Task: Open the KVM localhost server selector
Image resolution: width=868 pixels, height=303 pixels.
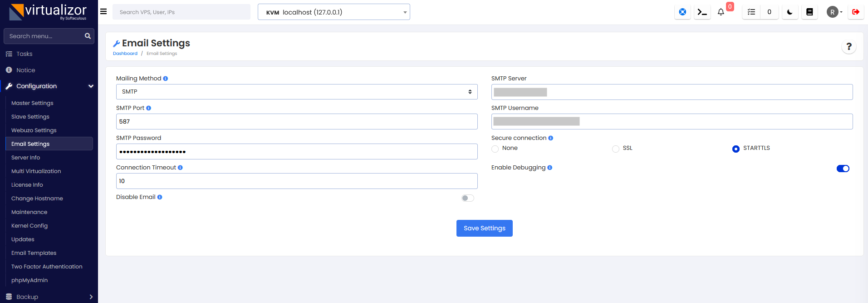Action: click(x=333, y=12)
